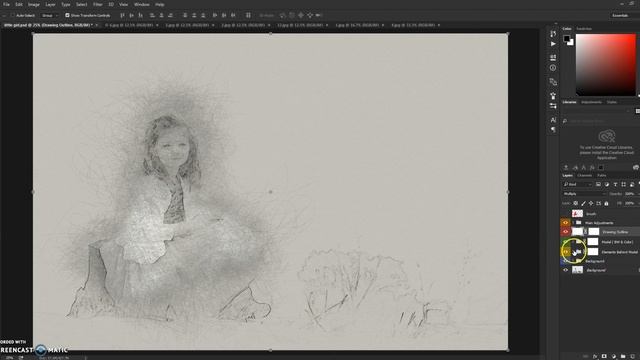Open the Brush Presets panel icon
640x360 pixels.
(x=553, y=96)
